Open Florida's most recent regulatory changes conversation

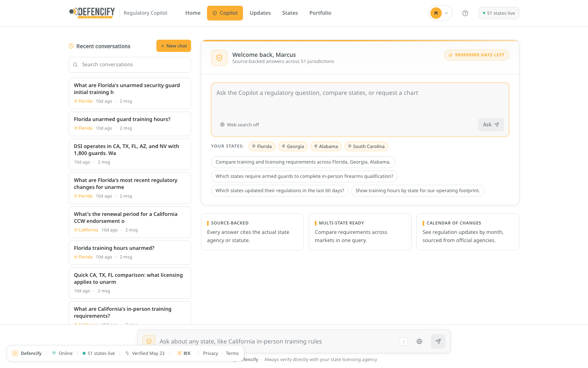pyautogui.click(x=130, y=188)
